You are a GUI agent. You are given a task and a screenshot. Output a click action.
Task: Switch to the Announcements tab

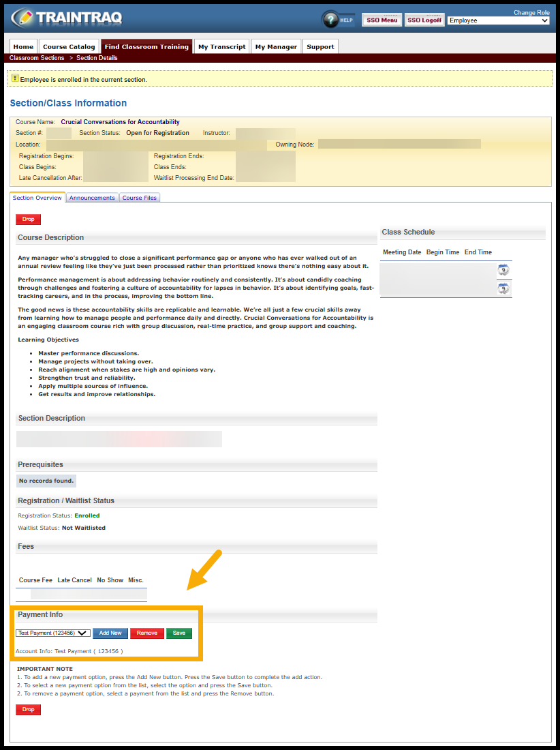coord(92,197)
